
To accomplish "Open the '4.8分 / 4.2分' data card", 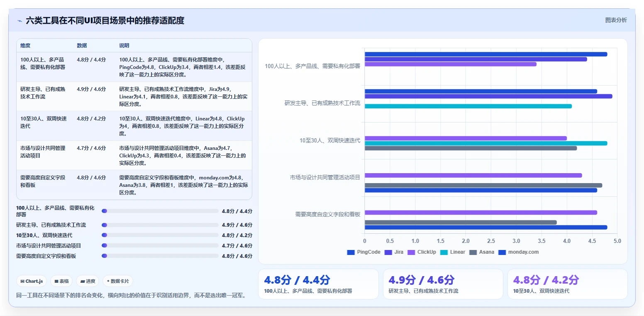I will (568, 284).
